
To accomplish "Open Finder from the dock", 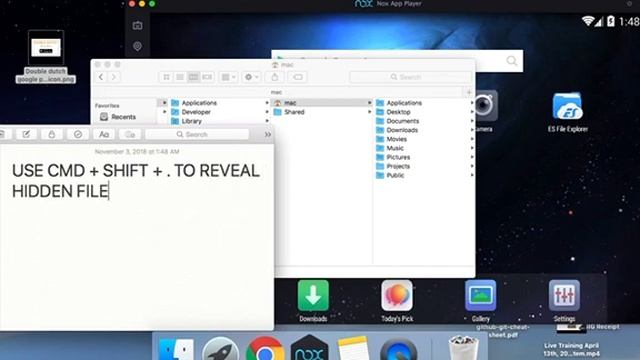I will point(176,350).
